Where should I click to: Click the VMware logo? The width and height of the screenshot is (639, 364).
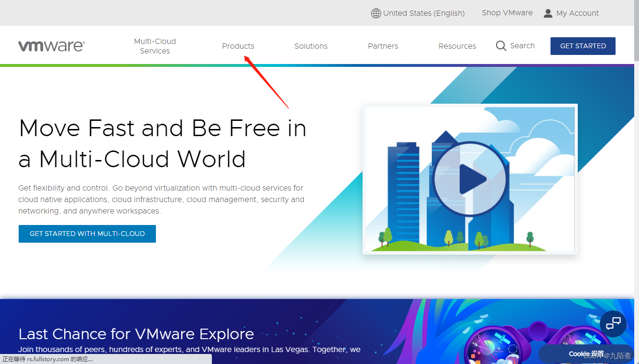(x=52, y=46)
